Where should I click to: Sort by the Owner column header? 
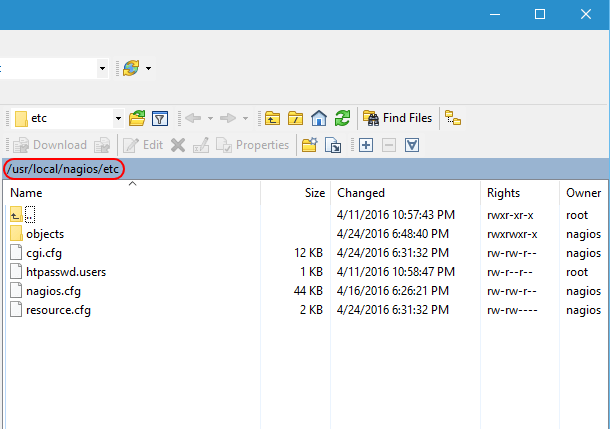tap(585, 193)
